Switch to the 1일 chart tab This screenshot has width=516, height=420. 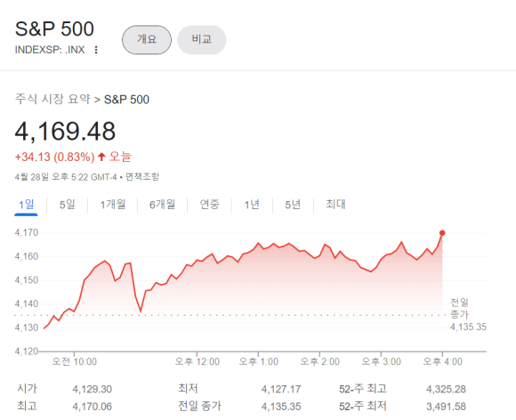coord(26,205)
